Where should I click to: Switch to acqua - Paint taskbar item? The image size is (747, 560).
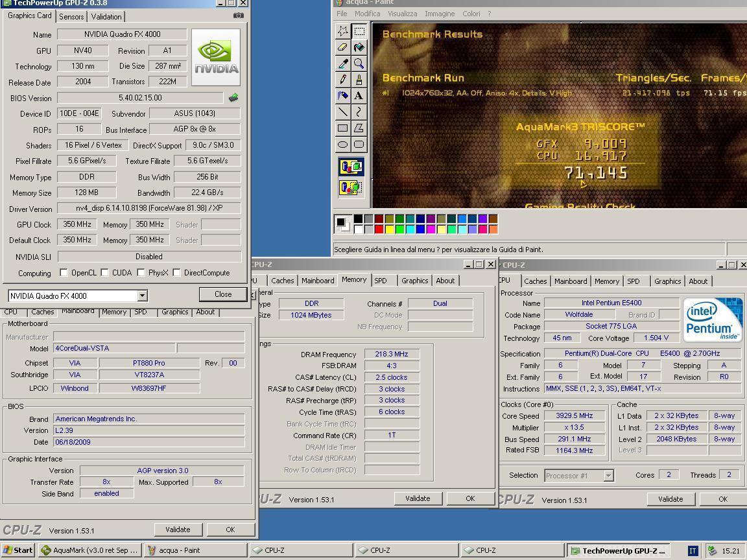click(x=195, y=550)
